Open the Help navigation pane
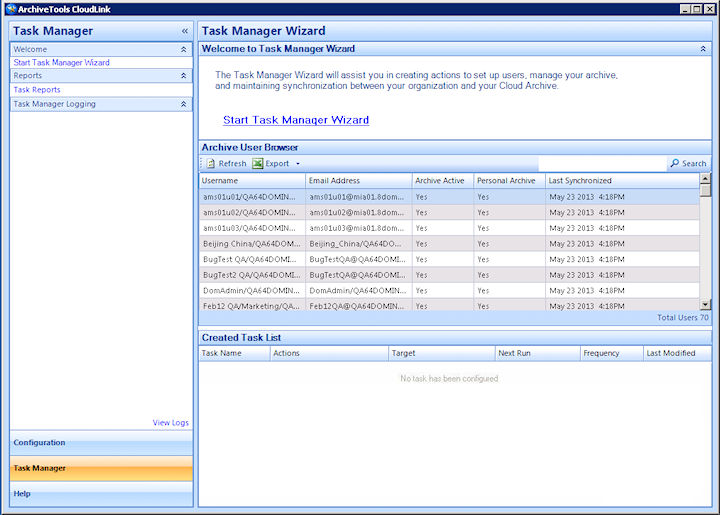 [101, 494]
